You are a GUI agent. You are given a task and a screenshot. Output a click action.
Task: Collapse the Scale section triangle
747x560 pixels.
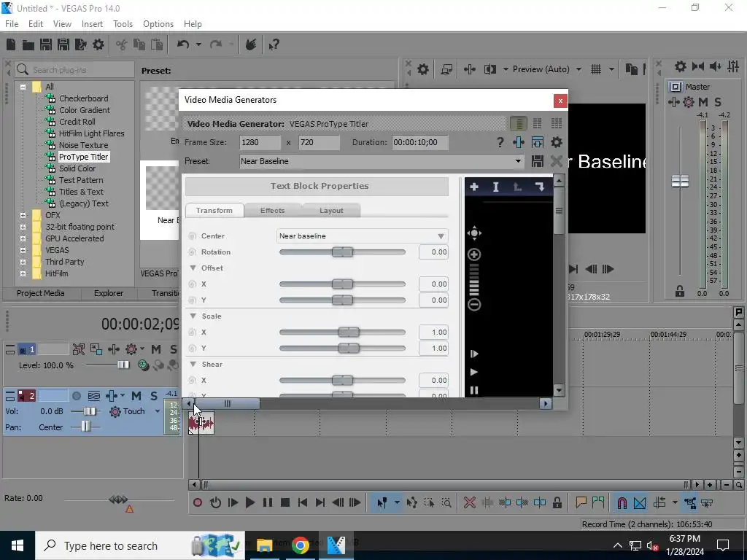tap(193, 316)
